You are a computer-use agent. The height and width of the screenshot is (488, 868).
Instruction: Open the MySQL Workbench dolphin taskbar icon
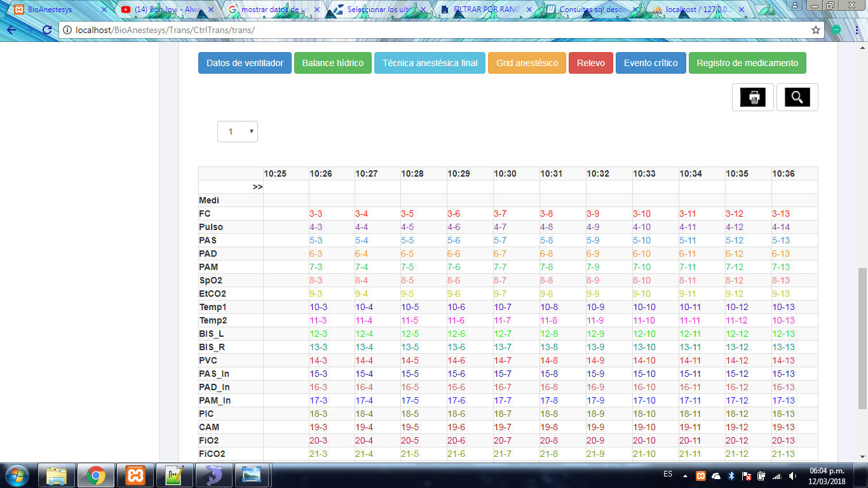tap(214, 475)
